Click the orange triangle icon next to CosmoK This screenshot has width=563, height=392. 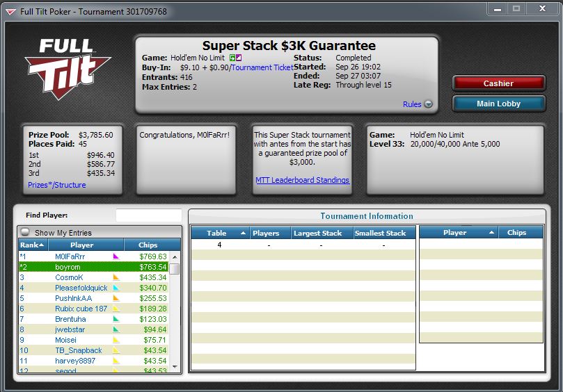pyautogui.click(x=116, y=277)
